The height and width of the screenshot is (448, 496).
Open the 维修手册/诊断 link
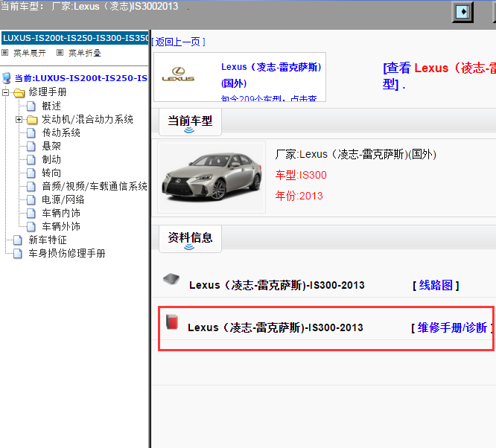pos(452,328)
